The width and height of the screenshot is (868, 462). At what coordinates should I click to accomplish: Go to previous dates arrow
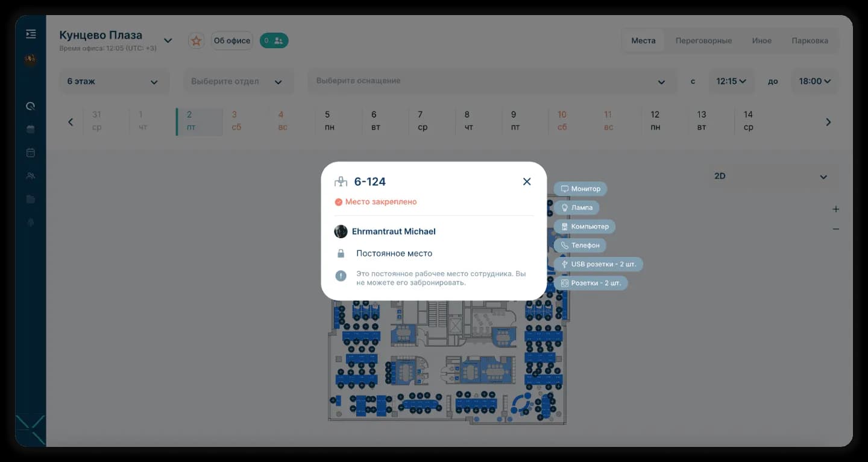[71, 122]
